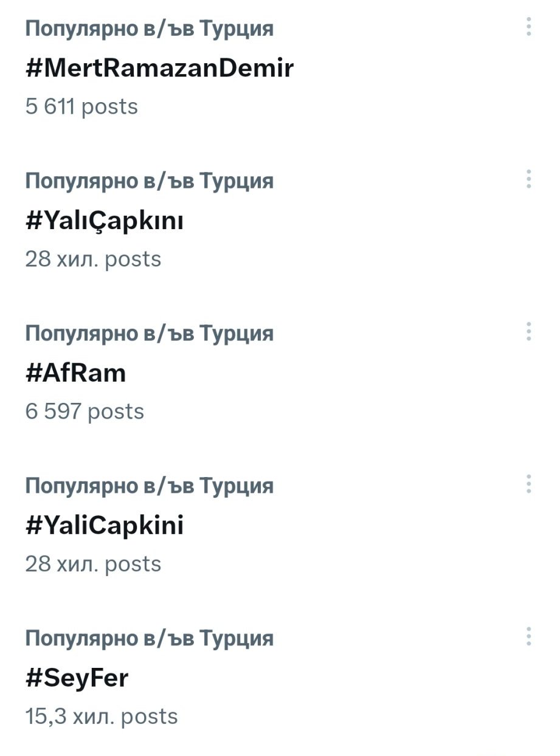Screen dimensions: 560x756
Task: View the #SeyFer trending topic
Action: tap(77, 678)
